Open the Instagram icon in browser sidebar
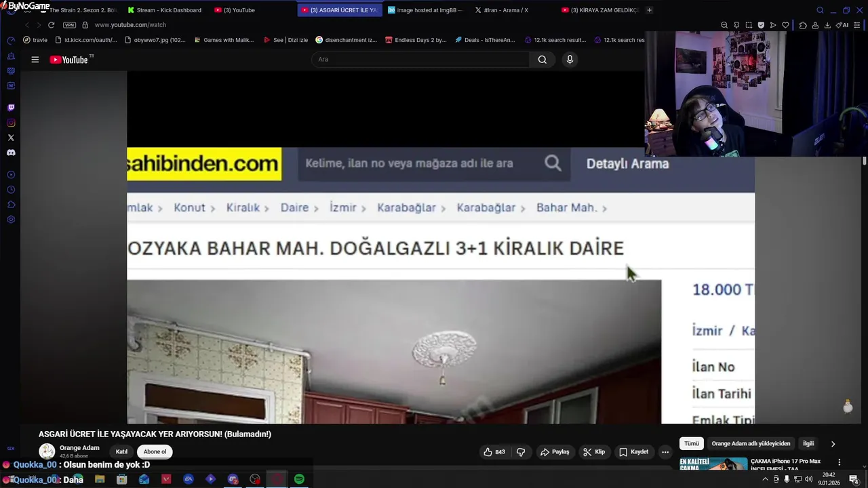868x488 pixels. (x=11, y=123)
